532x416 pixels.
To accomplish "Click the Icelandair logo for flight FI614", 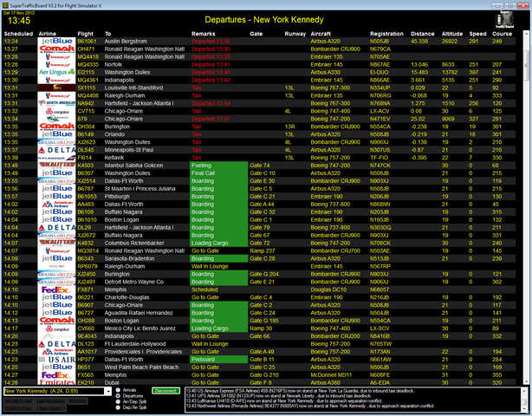I will [x=56, y=158].
